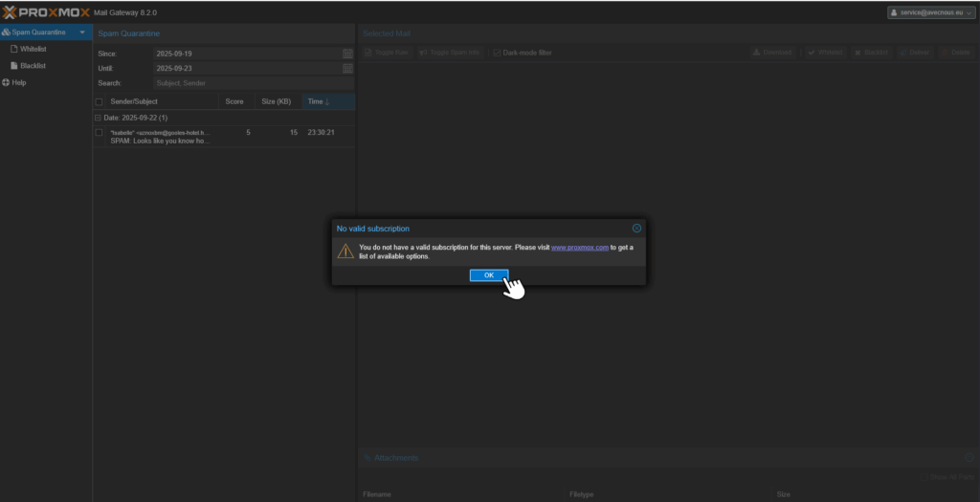This screenshot has height=502, width=980.
Task: Click the Subject, Sender search field
Action: tap(254, 83)
